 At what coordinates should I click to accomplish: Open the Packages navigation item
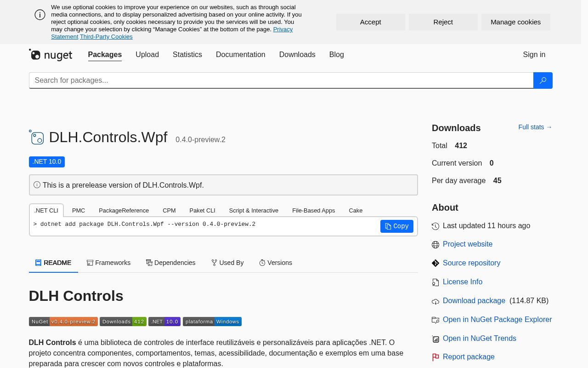(x=105, y=55)
